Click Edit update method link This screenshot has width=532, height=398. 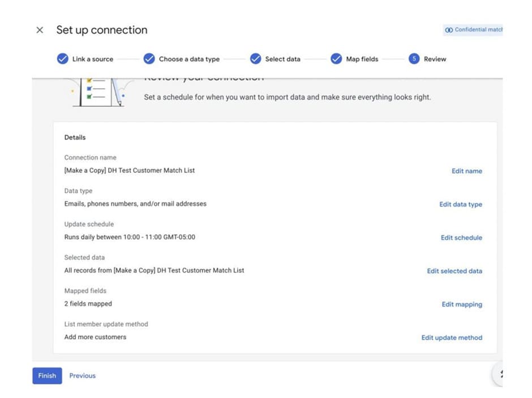tap(452, 338)
